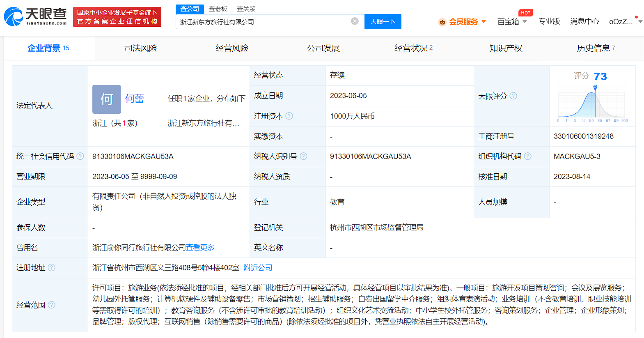Viewport: 644px width, 338px height.
Task: Select the 历史信息 tab
Action: tap(596, 48)
